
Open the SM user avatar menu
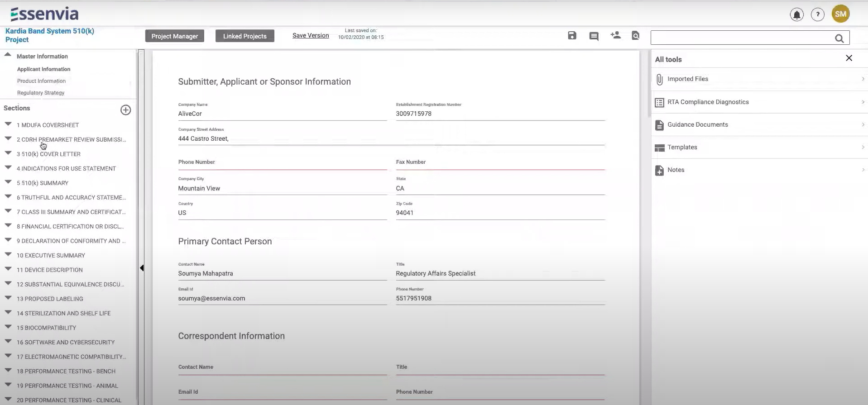(840, 14)
